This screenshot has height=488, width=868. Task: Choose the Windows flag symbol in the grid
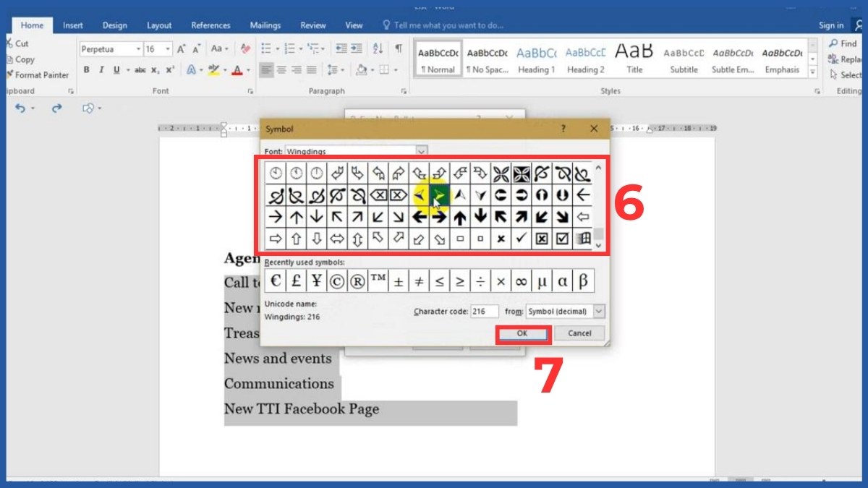tap(583, 239)
